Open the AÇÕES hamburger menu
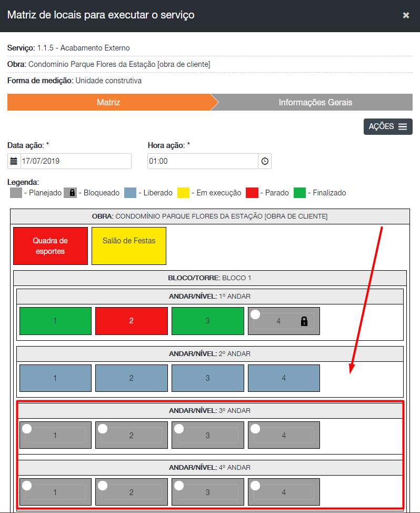 (388, 126)
